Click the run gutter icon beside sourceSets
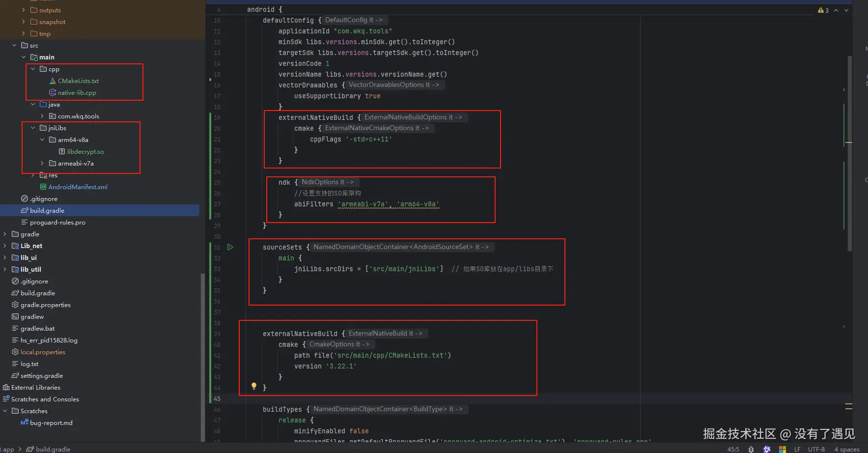This screenshot has width=868, height=453. pyautogui.click(x=230, y=247)
